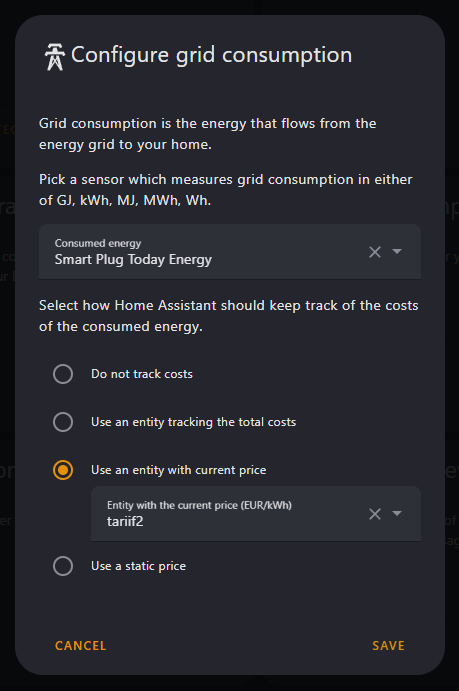Click the Entity with the current price label
Image resolution: width=459 pixels, height=691 pixels.
coord(199,505)
